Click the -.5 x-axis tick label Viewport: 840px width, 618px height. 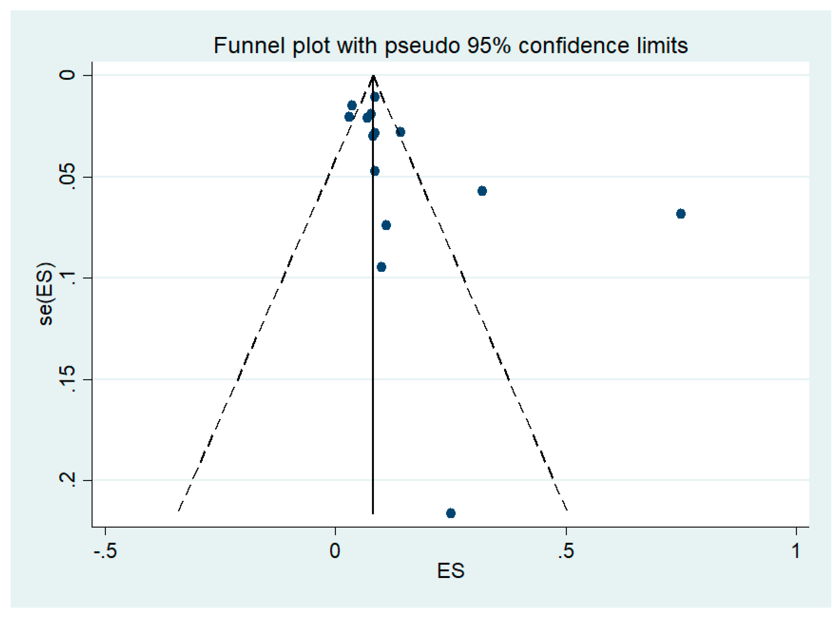point(105,551)
